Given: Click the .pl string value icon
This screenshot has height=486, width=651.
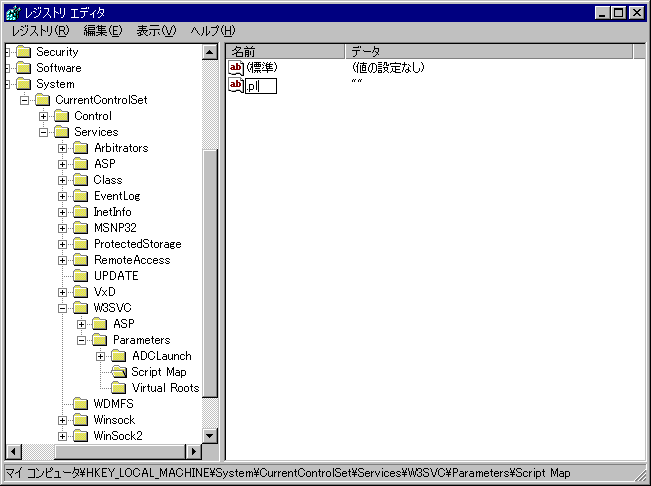Looking at the screenshot, I should pos(236,85).
